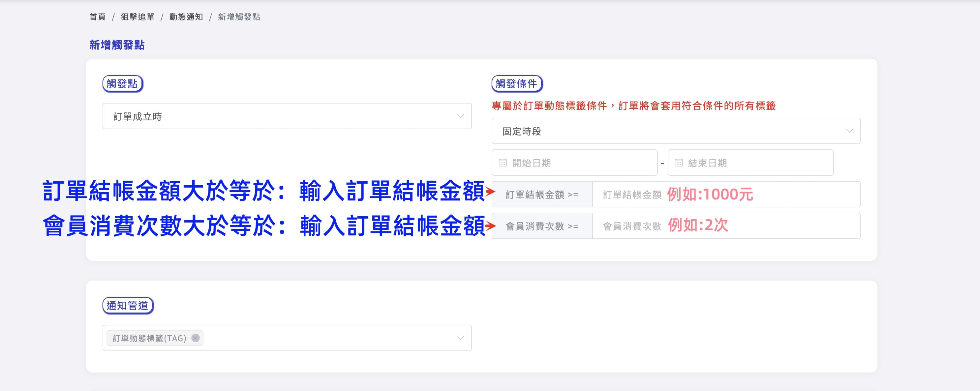Open the 訂單成立時 trigger point dropdown
Viewport: 980px width, 391px height.
[x=287, y=116]
